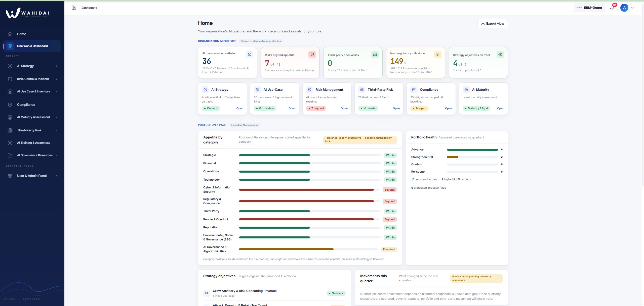The width and height of the screenshot is (644, 306).
Task: Click target icon on Strategy objectives card
Action: coord(500,55)
